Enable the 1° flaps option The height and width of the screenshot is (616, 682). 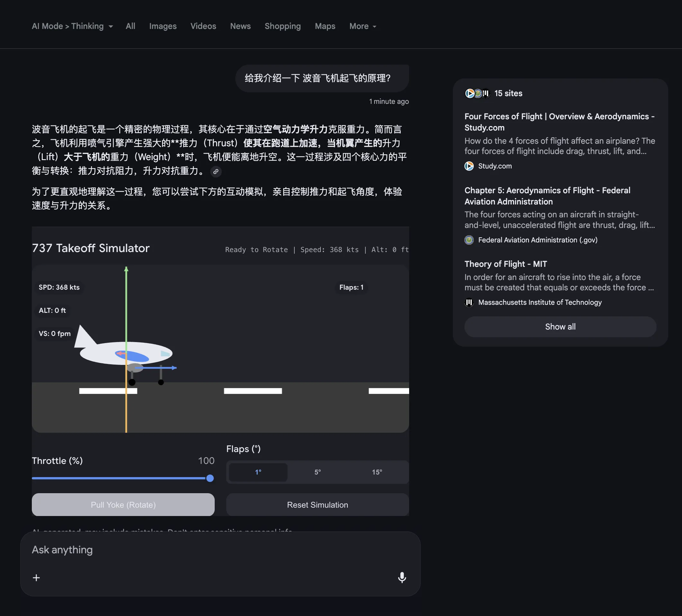(x=258, y=472)
